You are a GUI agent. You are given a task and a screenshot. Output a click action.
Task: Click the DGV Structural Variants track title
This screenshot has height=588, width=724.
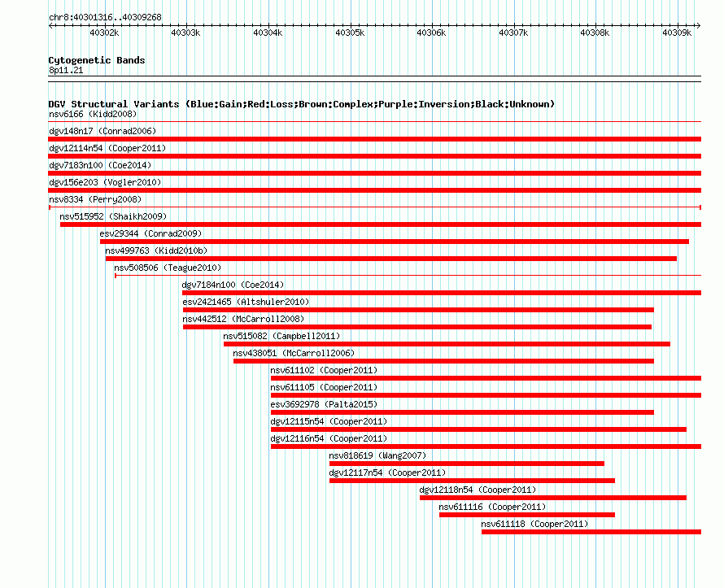click(x=302, y=104)
